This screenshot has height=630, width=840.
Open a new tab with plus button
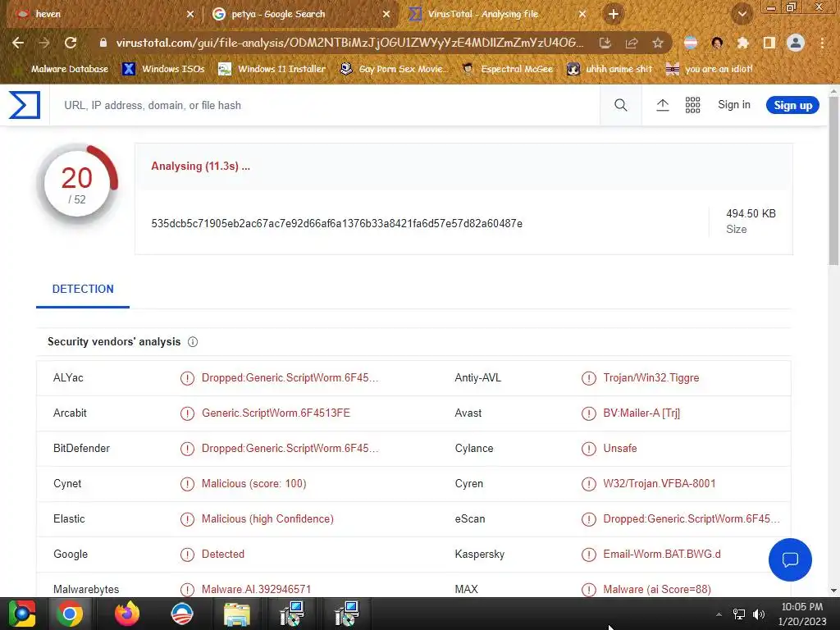614,14
